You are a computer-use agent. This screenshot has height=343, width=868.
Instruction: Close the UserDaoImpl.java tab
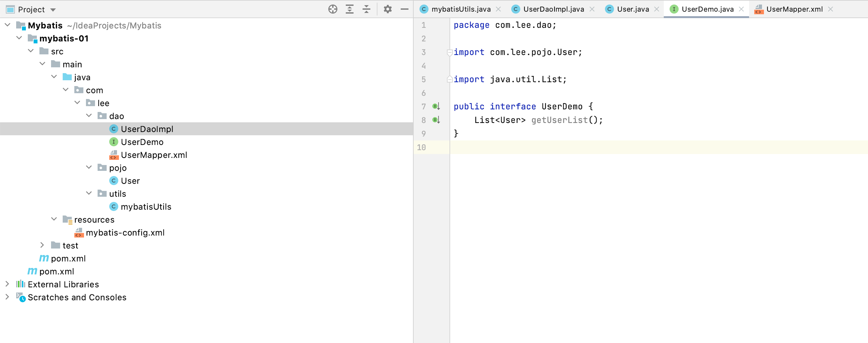coord(592,9)
